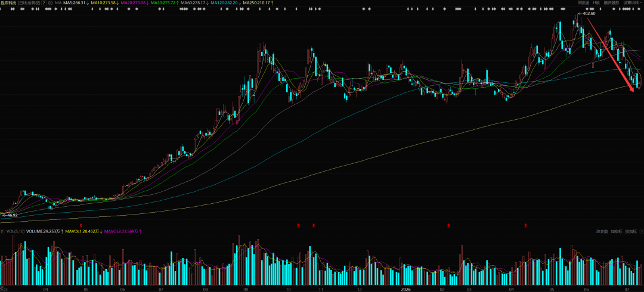The height and width of the screenshot is (292, 644).
Task: Click 换指标 in volume panel
Action: [631, 232]
